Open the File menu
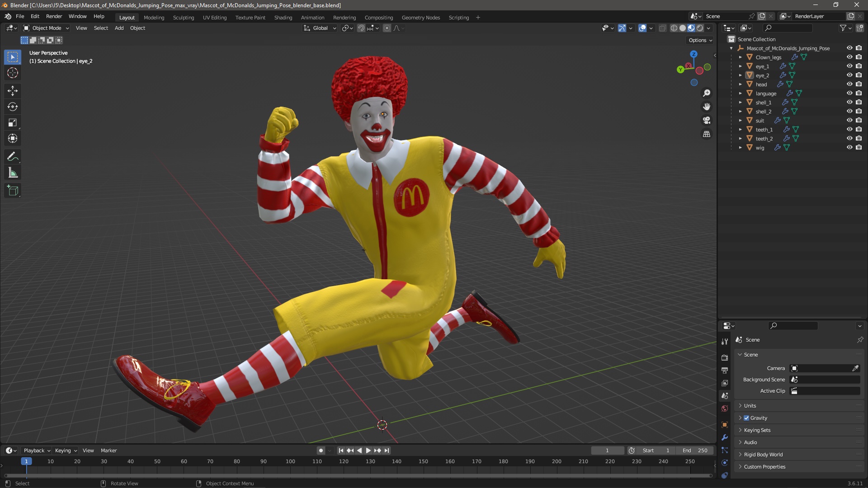This screenshot has width=868, height=488. click(x=20, y=16)
